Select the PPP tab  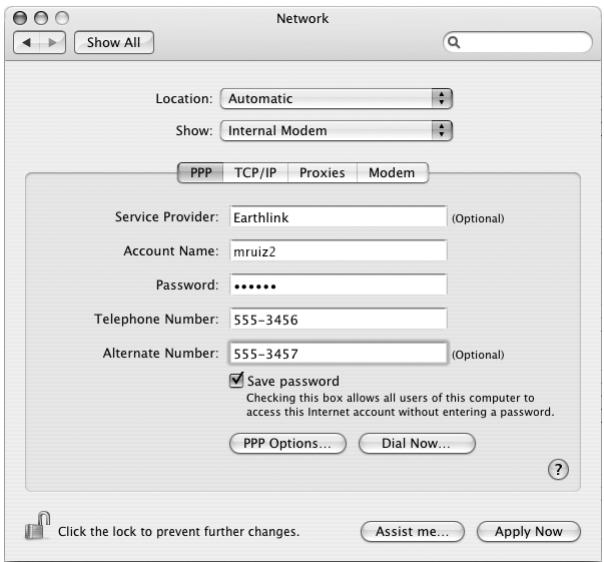201,173
